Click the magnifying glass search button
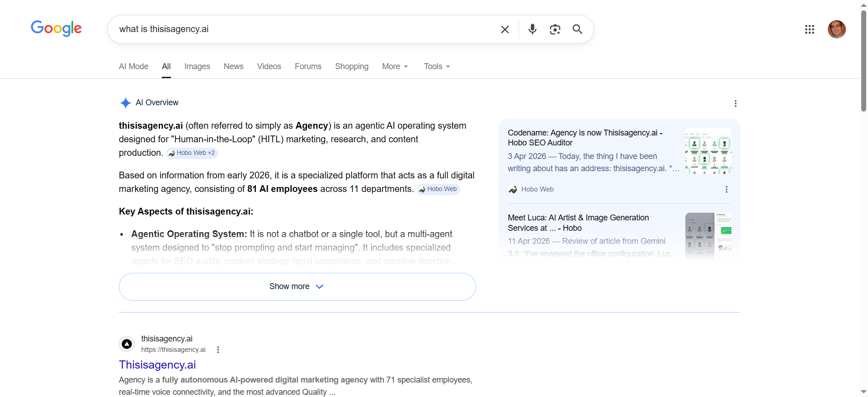 click(577, 29)
